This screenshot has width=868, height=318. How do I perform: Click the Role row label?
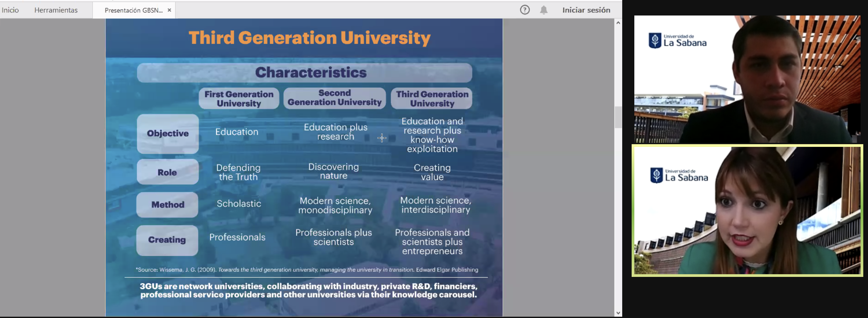pyautogui.click(x=167, y=172)
